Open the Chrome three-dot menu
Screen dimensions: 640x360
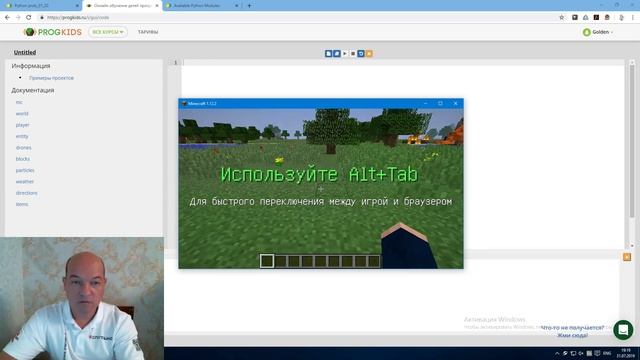point(633,18)
